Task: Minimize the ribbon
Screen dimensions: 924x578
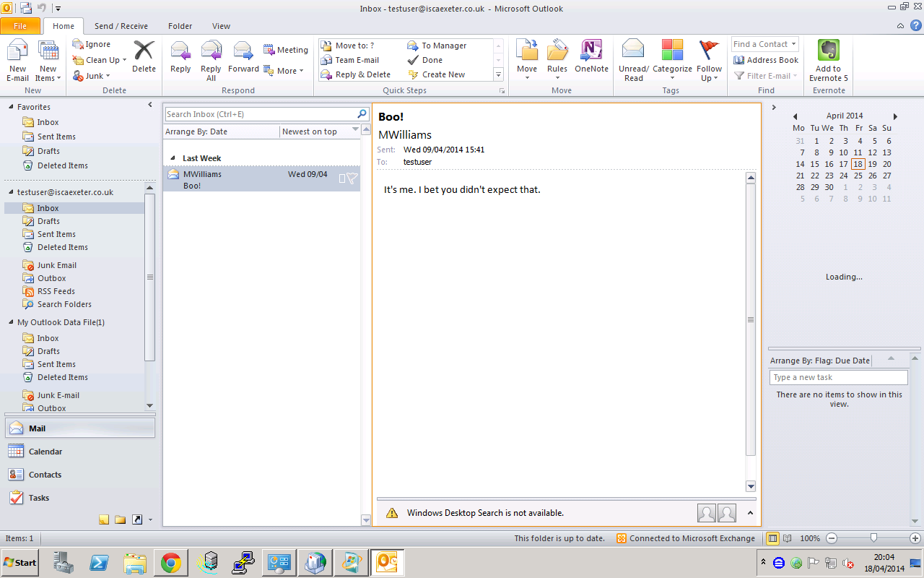Action: pyautogui.click(x=900, y=25)
